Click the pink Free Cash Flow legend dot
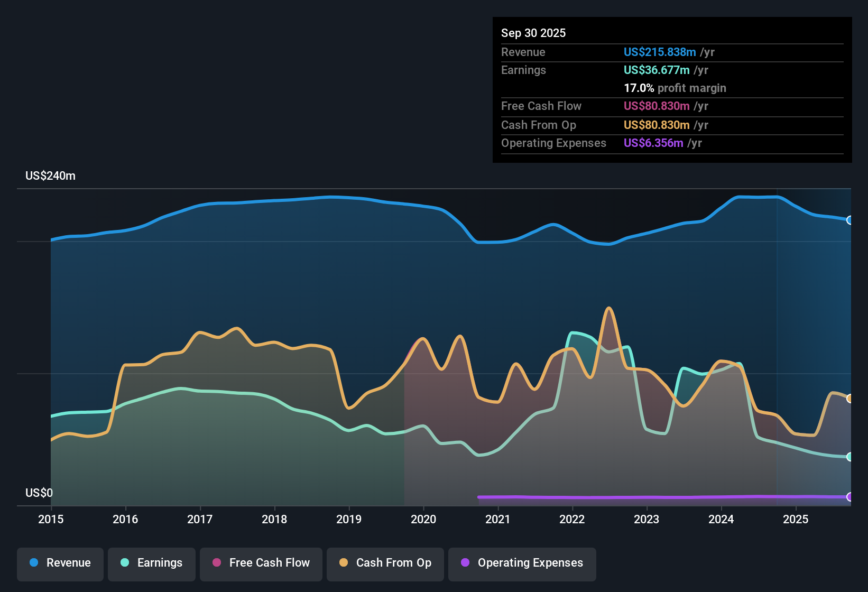Screen dimensions: 868x592 pyautogui.click(x=216, y=563)
